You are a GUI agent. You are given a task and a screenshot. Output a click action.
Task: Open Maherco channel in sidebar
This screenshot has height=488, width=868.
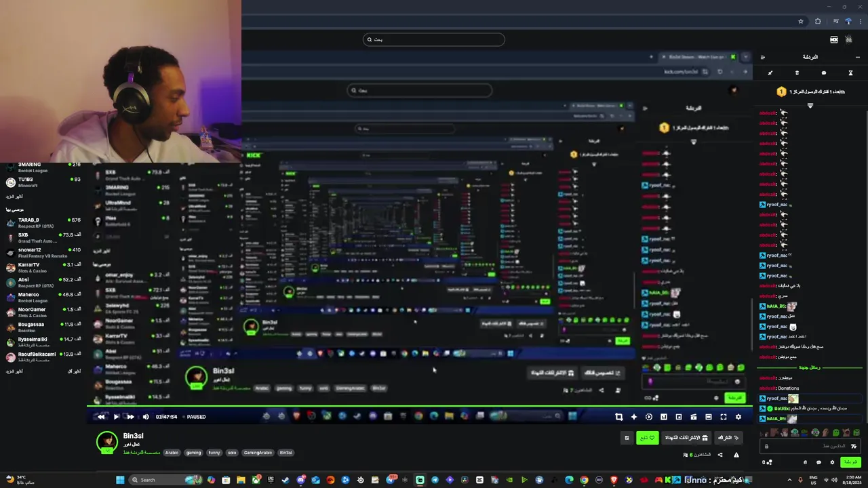coord(42,298)
